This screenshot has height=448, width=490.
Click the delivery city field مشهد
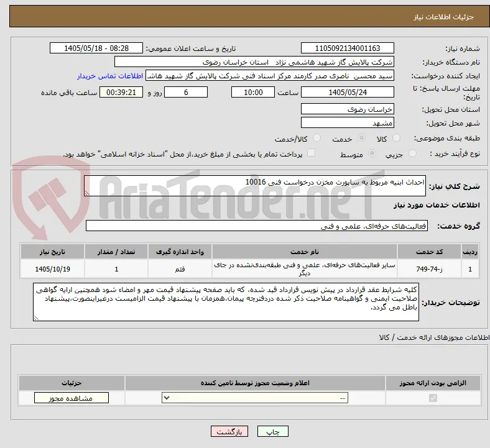coord(347,122)
